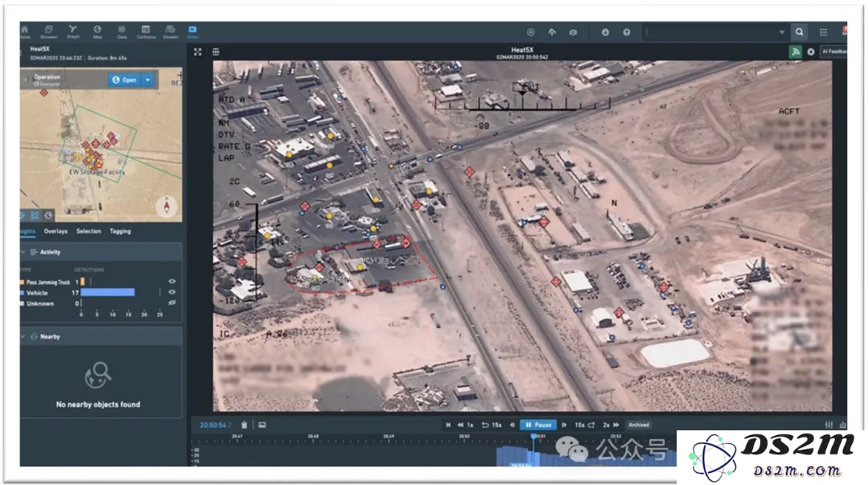Click the clipboard icon near timestamp
This screenshot has height=485, width=868.
(244, 425)
